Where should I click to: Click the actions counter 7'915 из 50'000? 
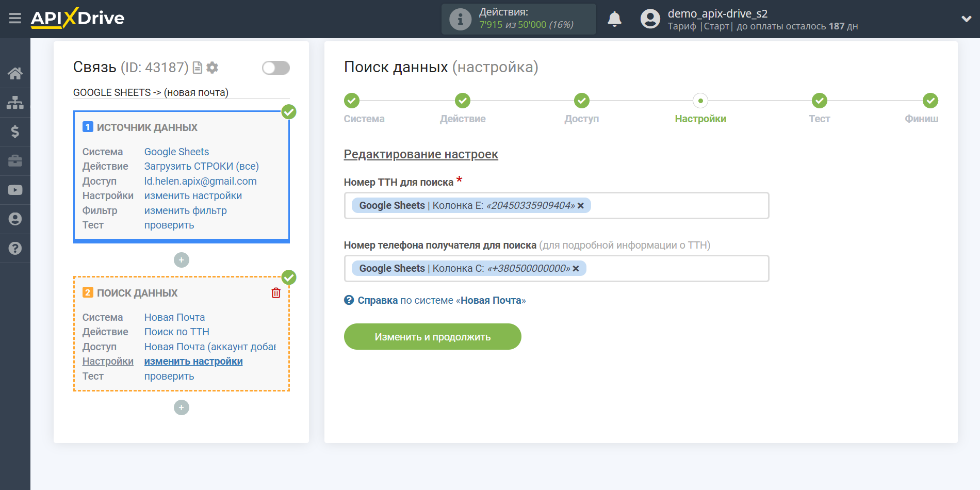click(x=526, y=25)
